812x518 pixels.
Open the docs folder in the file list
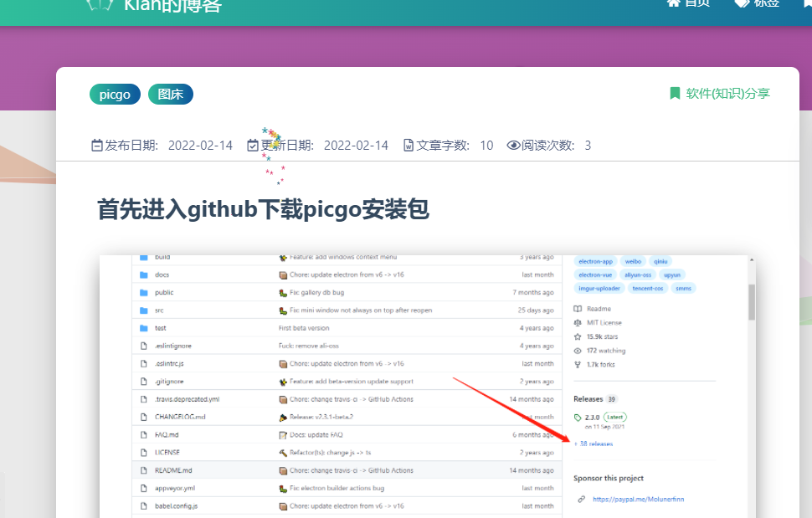click(161, 274)
